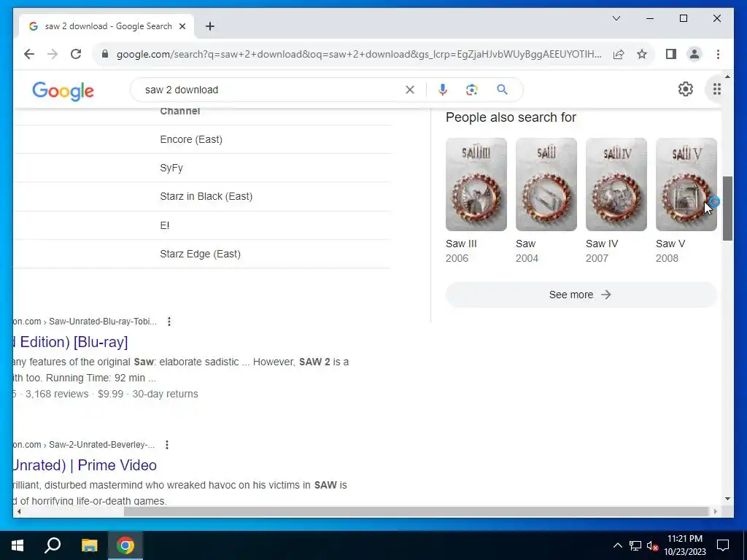Search by image with Google Lens
Screen dimensions: 747x560
click(472, 90)
